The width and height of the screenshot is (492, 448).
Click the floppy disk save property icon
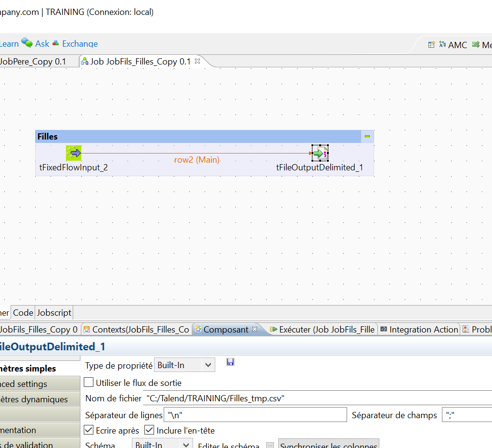click(x=230, y=361)
